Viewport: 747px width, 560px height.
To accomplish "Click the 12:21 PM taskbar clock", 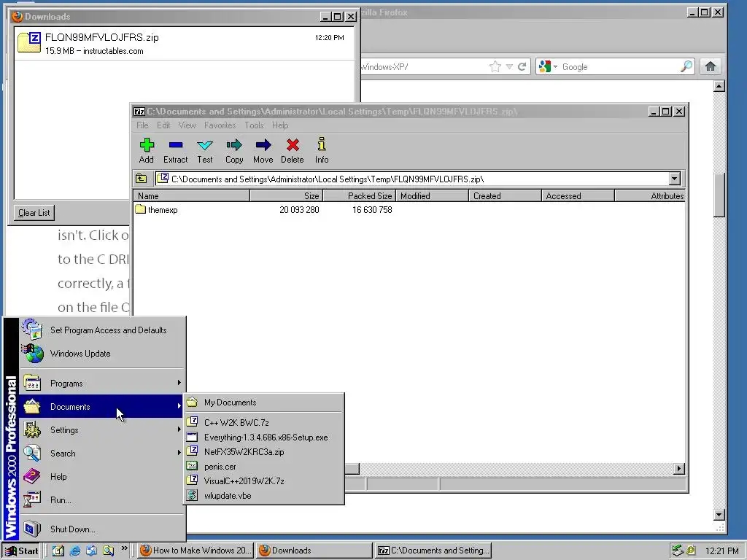I will pos(721,551).
